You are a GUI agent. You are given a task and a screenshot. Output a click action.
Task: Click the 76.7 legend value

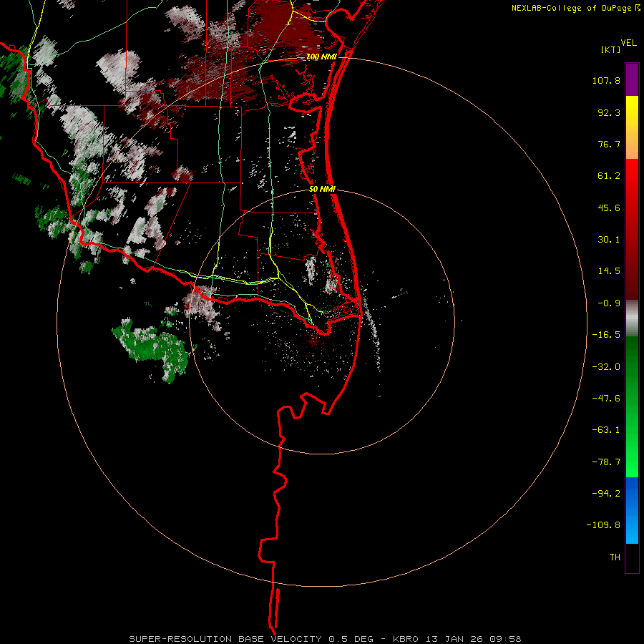(609, 144)
